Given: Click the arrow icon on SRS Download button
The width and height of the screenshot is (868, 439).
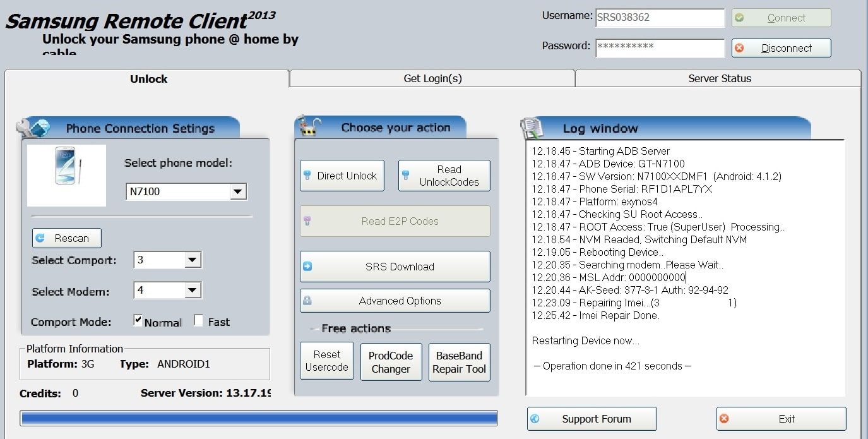Looking at the screenshot, I should (307, 267).
